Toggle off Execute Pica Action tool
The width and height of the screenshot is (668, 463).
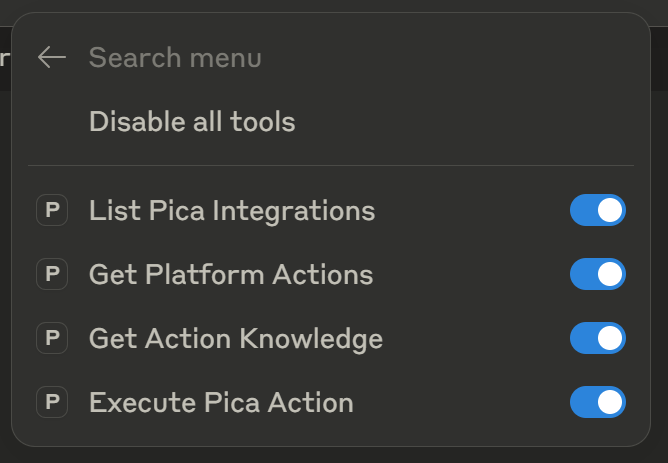point(597,403)
